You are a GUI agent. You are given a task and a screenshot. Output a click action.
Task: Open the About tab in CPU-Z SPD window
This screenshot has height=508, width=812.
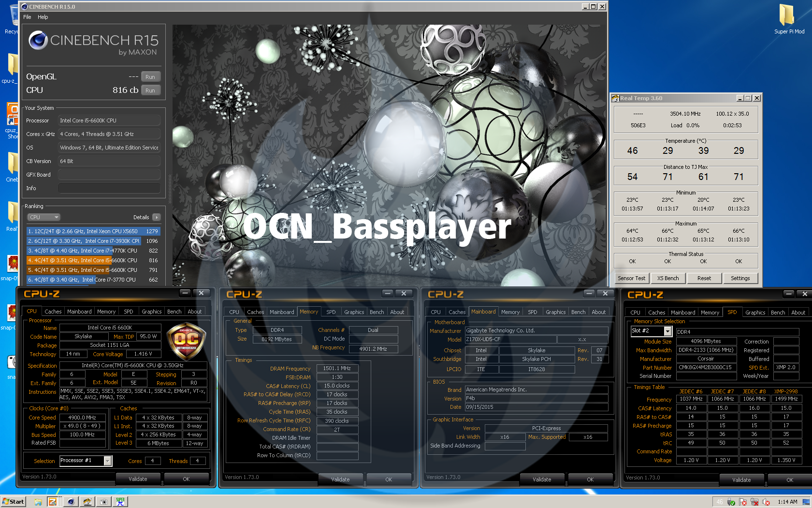point(798,313)
